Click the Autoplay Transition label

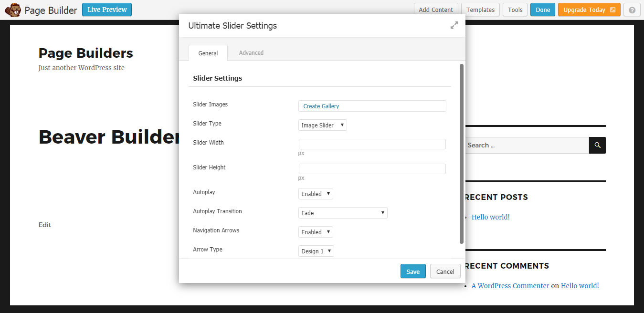coord(217,211)
